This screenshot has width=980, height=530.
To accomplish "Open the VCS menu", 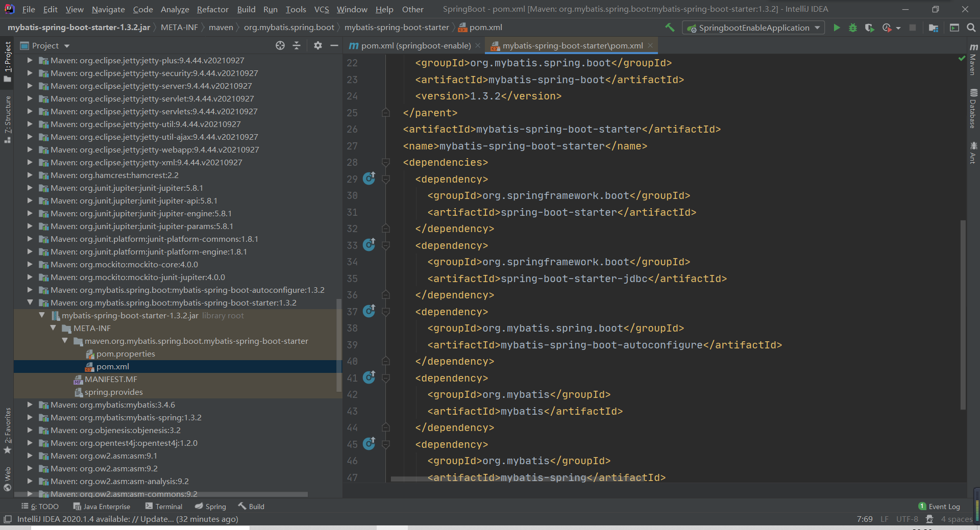I will coord(322,9).
